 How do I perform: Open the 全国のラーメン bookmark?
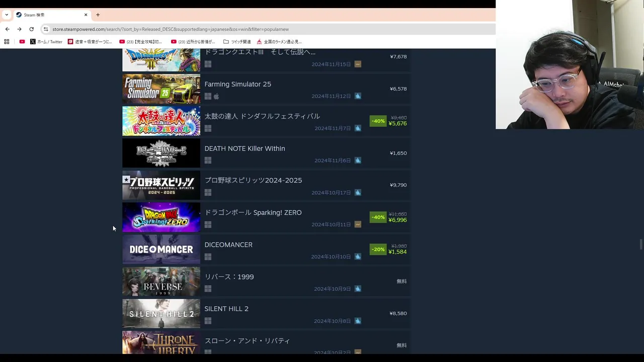279,42
